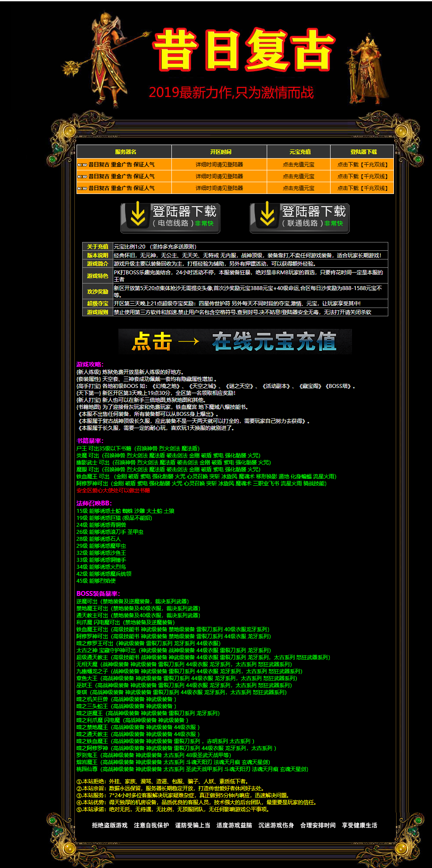Click 点击下载【千兆双线】 in the third row
The height and width of the screenshot is (868, 432).
click(x=362, y=188)
